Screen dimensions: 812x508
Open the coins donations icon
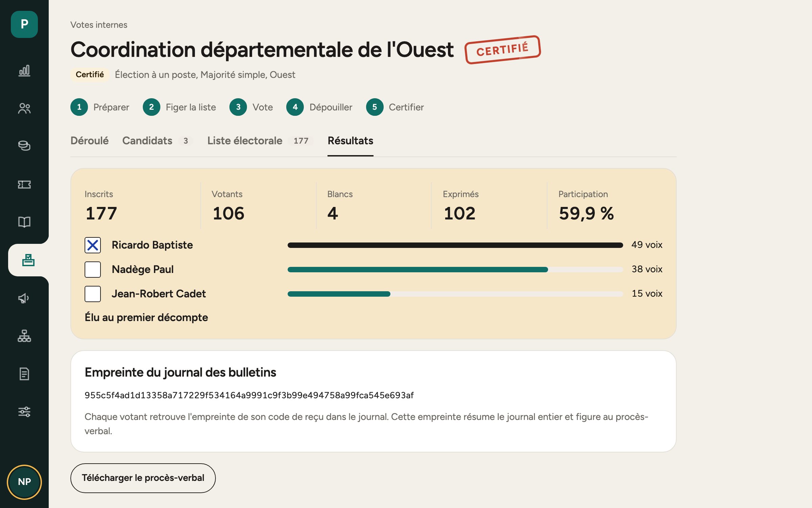24,146
